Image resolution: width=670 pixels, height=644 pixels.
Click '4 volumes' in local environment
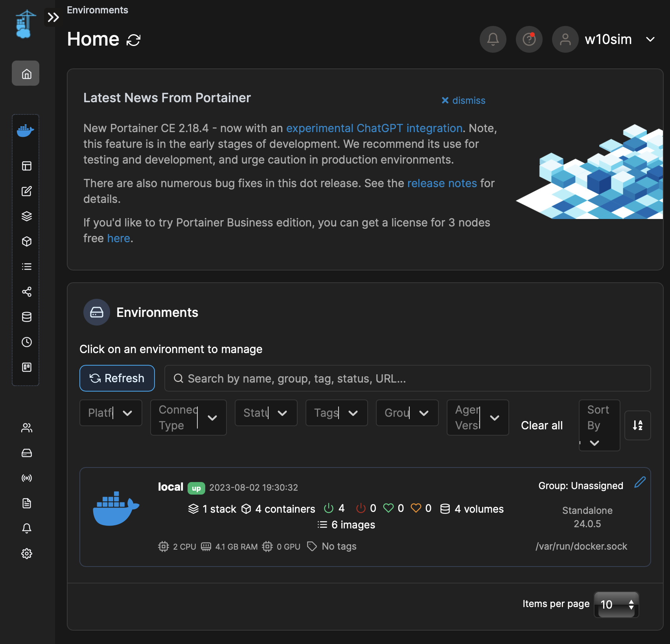tap(472, 509)
